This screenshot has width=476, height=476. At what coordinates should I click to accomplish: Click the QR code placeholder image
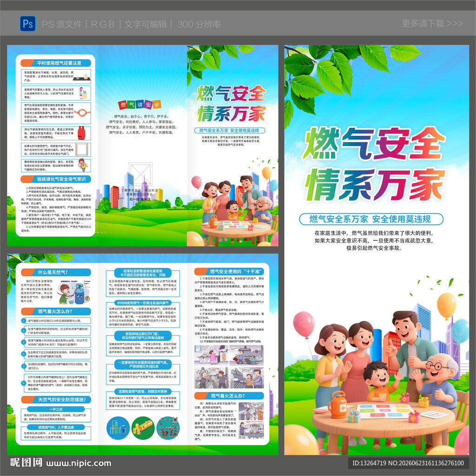tap(140, 174)
